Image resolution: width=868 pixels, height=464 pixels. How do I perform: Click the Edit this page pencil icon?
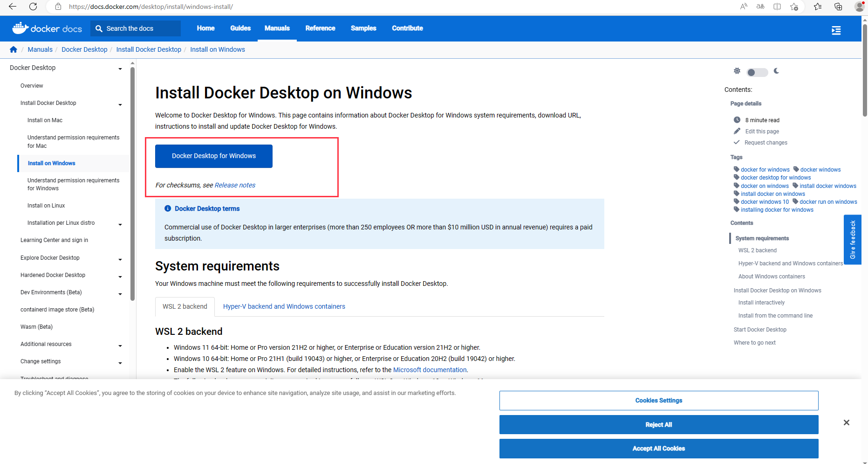(x=737, y=131)
